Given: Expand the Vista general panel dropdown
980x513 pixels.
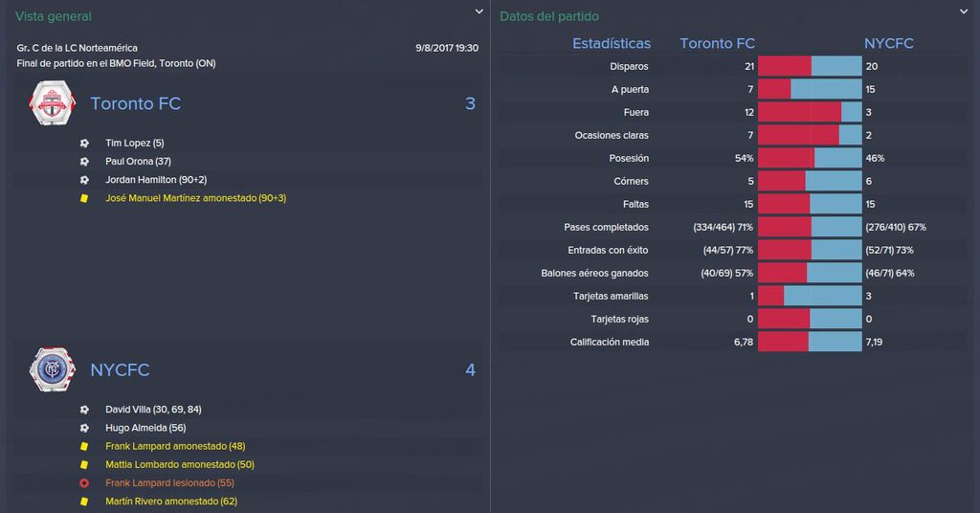Looking at the screenshot, I should pyautogui.click(x=479, y=11).
